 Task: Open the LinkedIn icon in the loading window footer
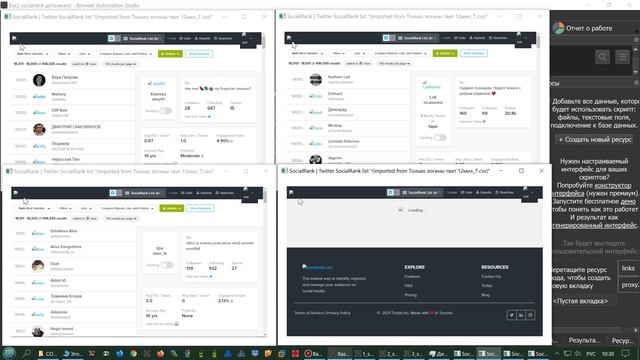coord(521,315)
